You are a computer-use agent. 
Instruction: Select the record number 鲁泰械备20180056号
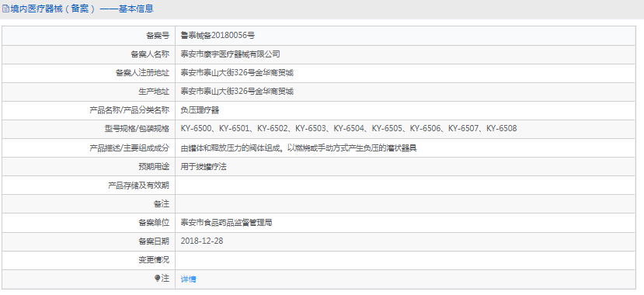pyautogui.click(x=218, y=35)
